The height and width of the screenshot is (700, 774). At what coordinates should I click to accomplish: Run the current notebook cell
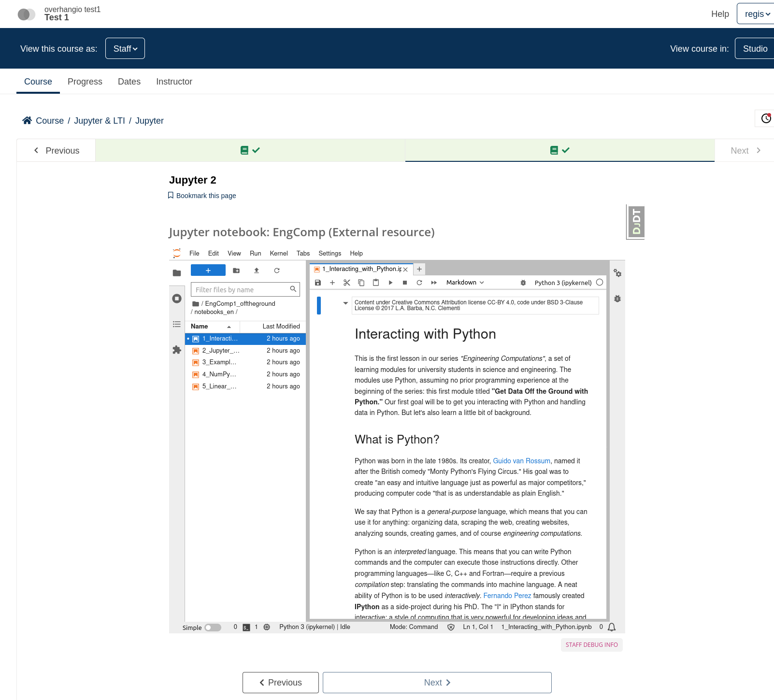pos(390,282)
